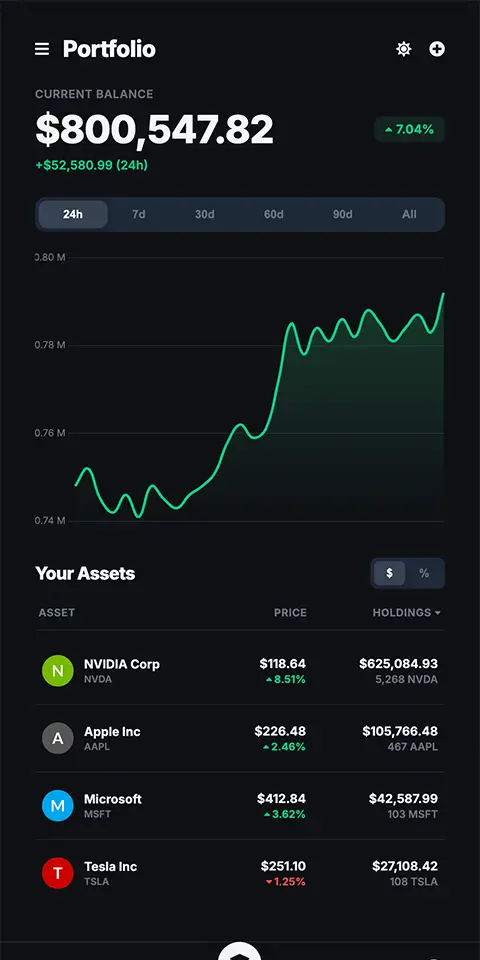Click the Your Assets heading
This screenshot has height=960, width=480.
point(85,574)
